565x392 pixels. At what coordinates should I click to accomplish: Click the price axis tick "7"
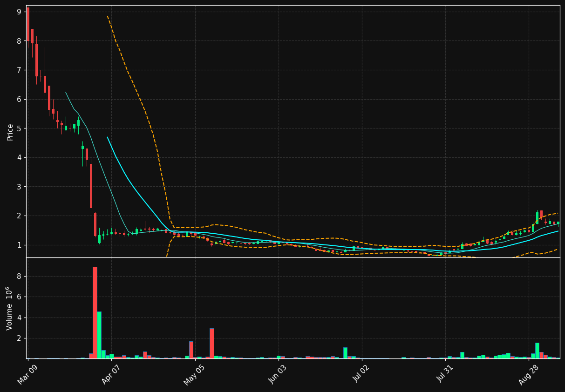[x=19, y=70]
